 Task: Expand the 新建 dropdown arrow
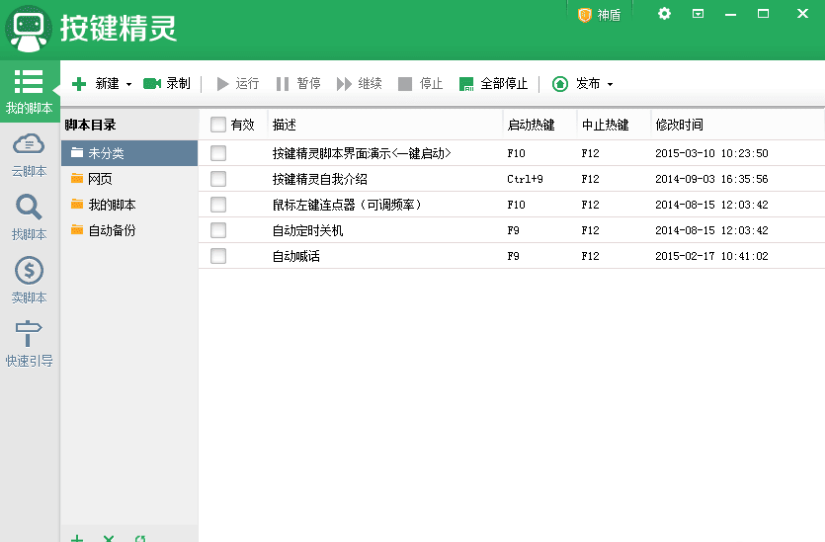[x=129, y=85]
